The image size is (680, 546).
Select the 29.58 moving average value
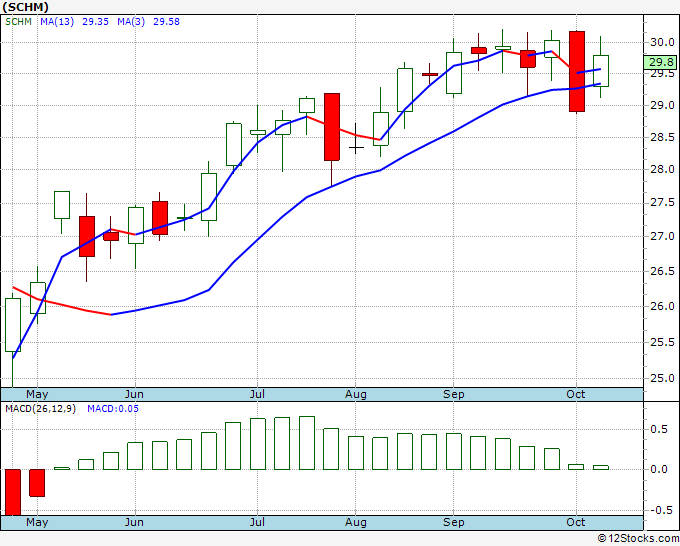(167, 22)
